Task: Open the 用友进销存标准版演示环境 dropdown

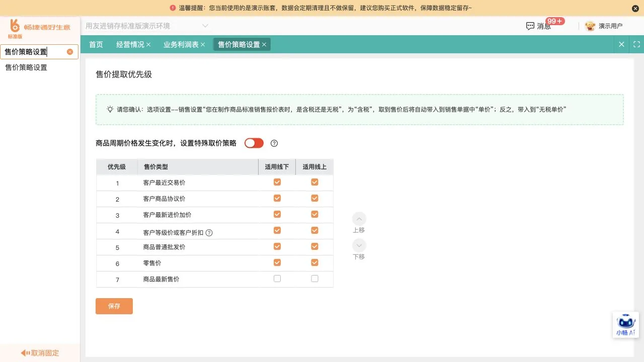Action: pos(146,26)
